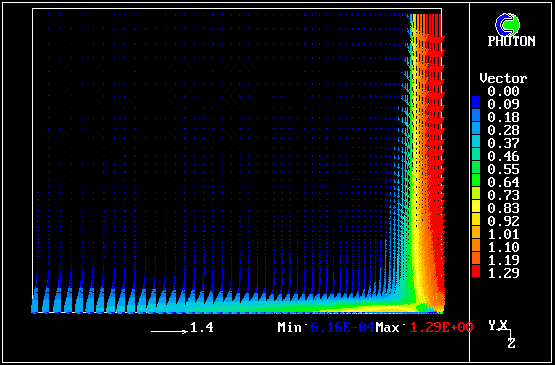
Task: Select the red 1.29 legend color swatch
Action: pos(476,271)
